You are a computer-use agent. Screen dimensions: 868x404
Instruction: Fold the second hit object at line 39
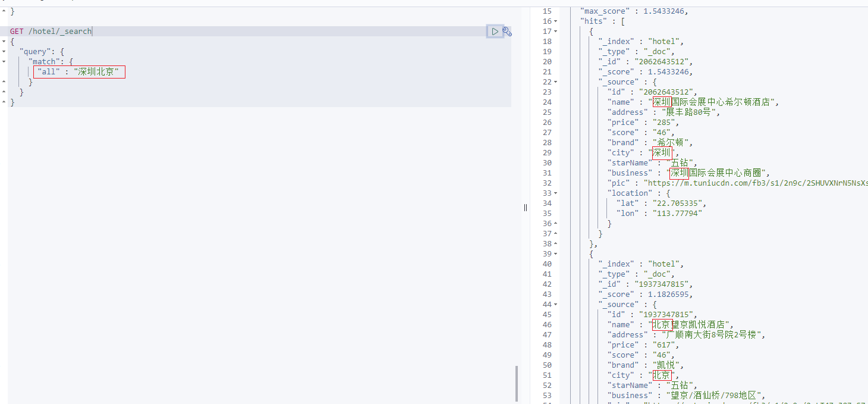[555, 254]
